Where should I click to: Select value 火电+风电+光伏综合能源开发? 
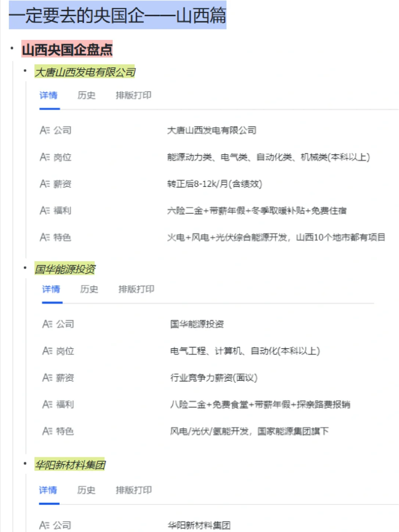point(227,237)
